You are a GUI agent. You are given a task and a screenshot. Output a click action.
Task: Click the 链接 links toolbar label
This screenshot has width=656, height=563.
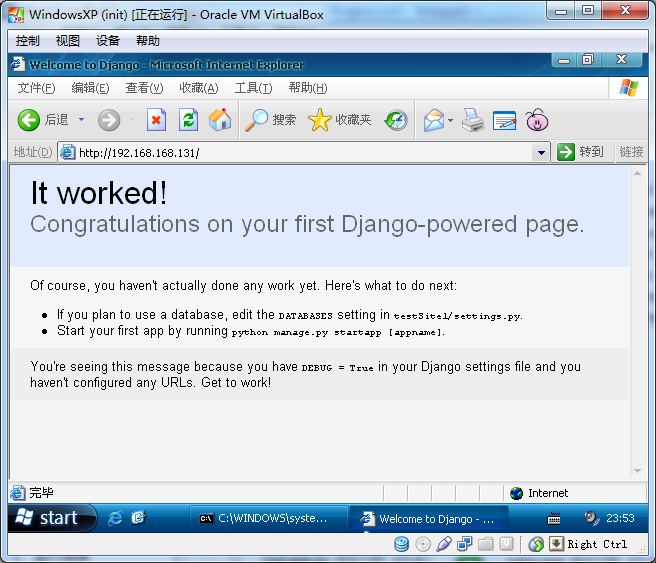coord(631,152)
